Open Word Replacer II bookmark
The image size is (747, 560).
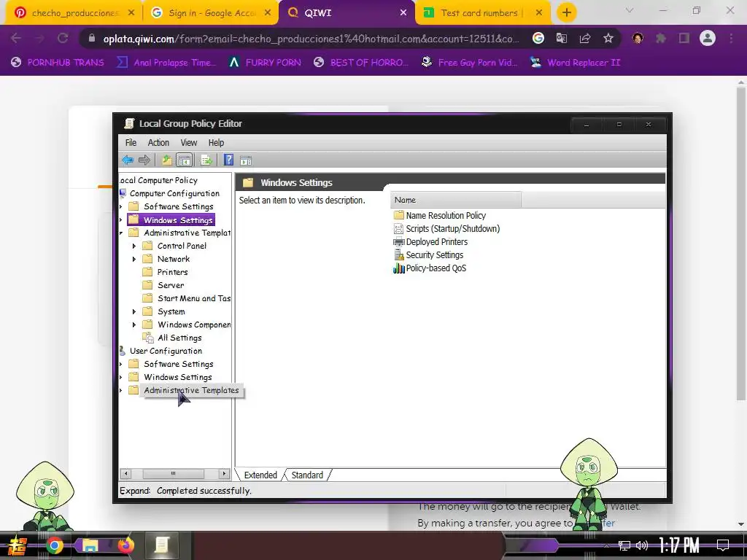tap(575, 63)
